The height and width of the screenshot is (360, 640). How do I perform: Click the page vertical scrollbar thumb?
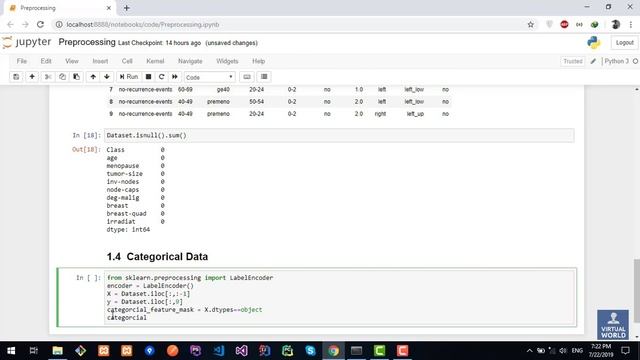tap(636, 290)
